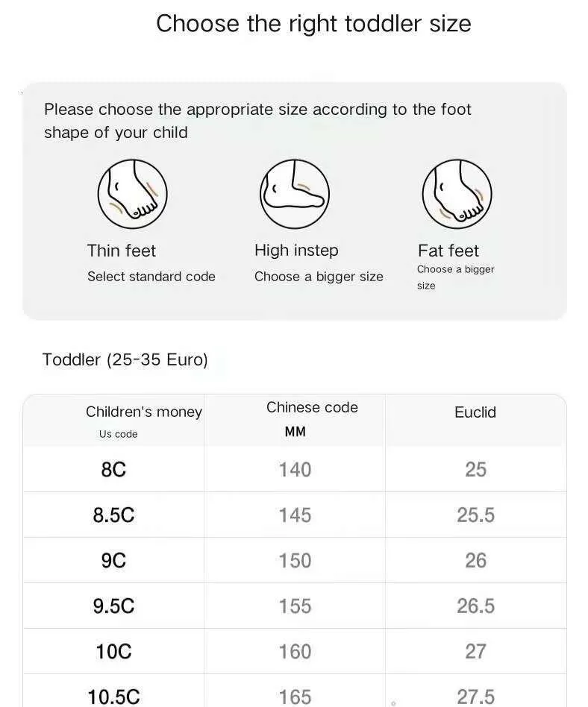Click the 140 MM Chinese code cell
The width and height of the screenshot is (588, 707).
pyautogui.click(x=295, y=470)
